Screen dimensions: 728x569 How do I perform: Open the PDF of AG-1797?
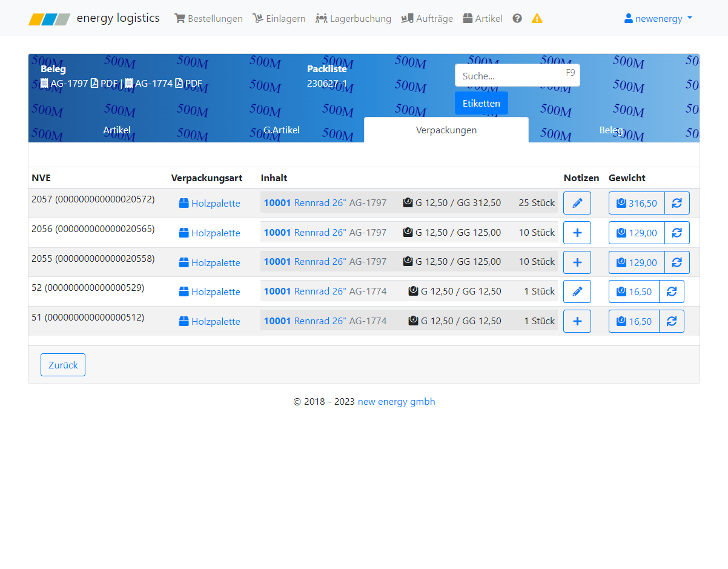[104, 83]
